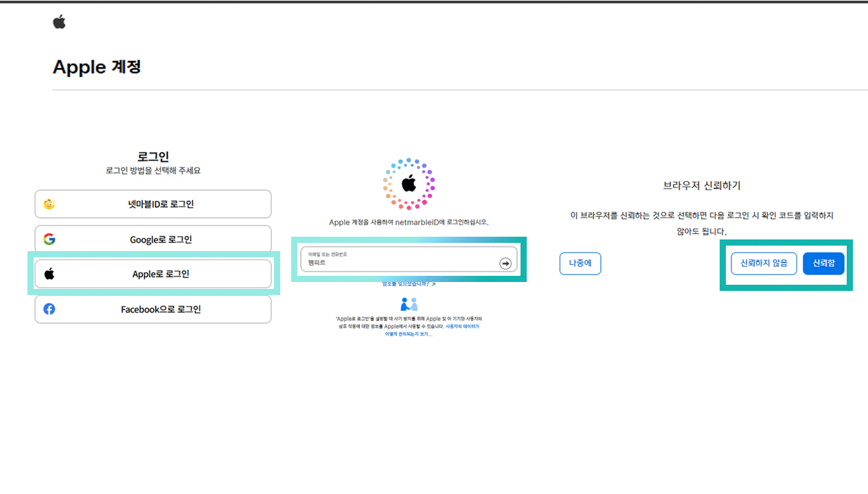This screenshot has height=494, width=868.
Task: Select Google로 로그인 sign-in option
Action: coord(152,239)
